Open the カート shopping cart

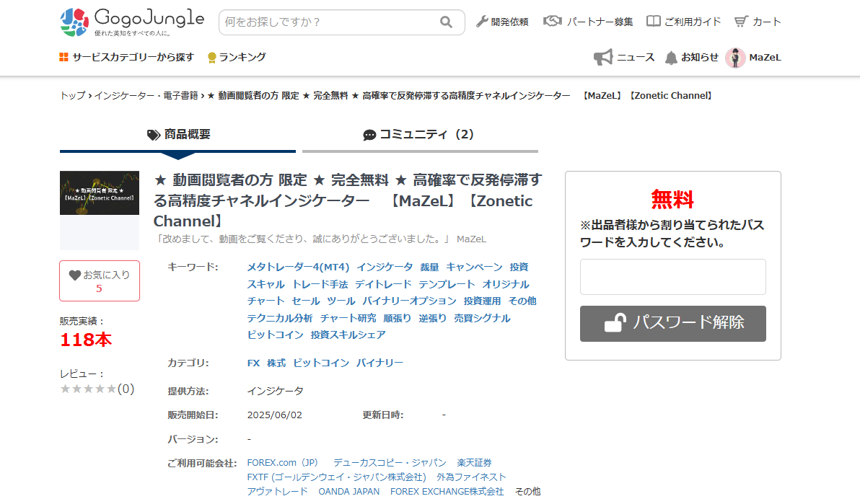coord(758,22)
